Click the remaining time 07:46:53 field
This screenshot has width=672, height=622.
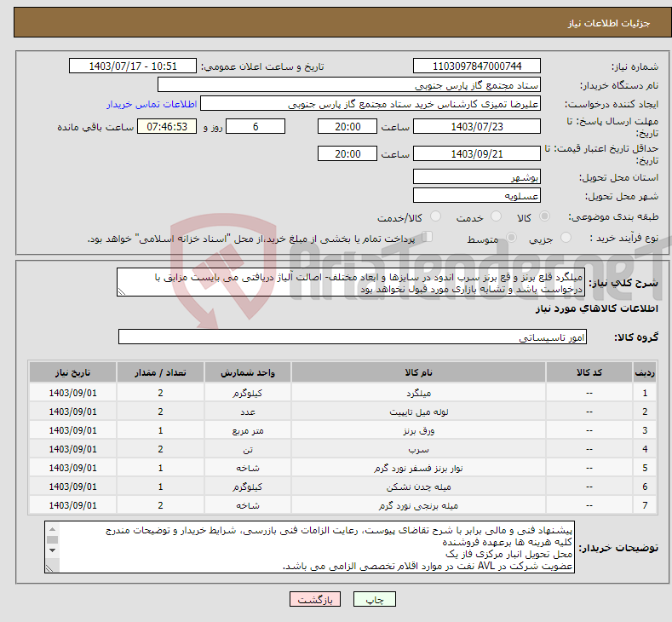point(167,126)
